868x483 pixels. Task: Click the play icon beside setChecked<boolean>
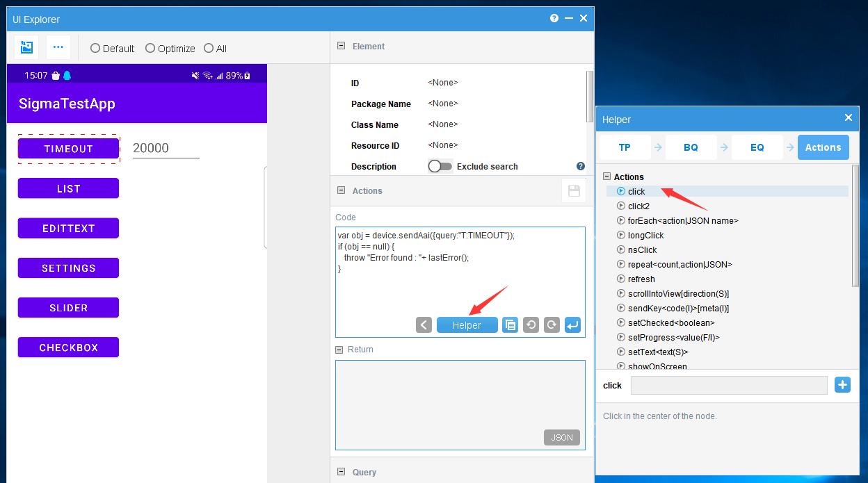[x=621, y=322]
